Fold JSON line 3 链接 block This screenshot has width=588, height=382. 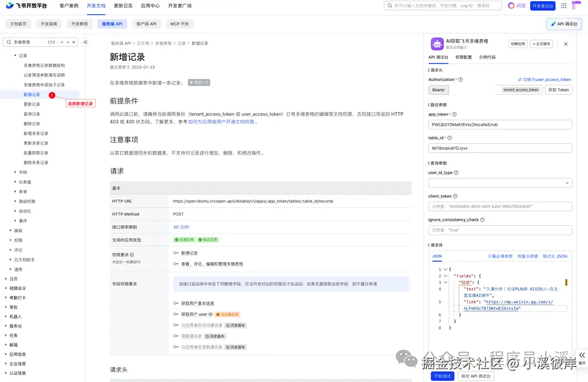[x=445, y=282]
